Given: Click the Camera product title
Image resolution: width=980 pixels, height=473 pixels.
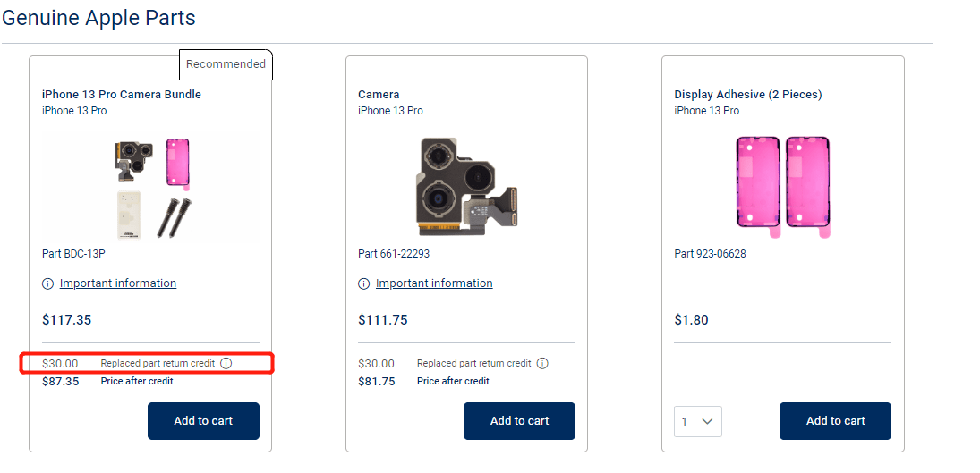Looking at the screenshot, I should [379, 95].
